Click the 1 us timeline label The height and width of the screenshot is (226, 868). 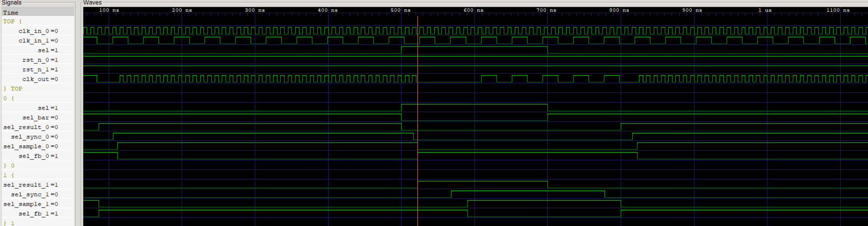pyautogui.click(x=765, y=10)
